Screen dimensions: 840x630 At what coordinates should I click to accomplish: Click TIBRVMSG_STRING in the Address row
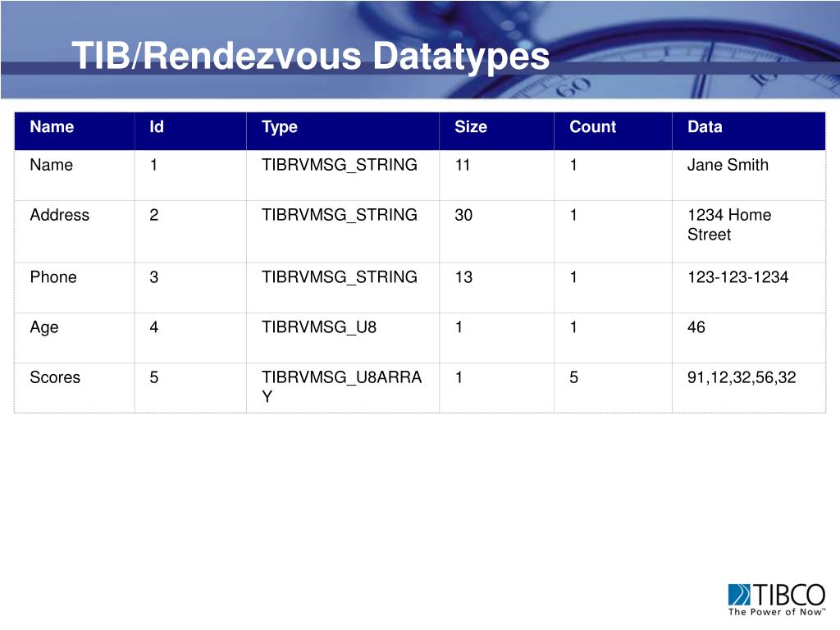click(339, 215)
